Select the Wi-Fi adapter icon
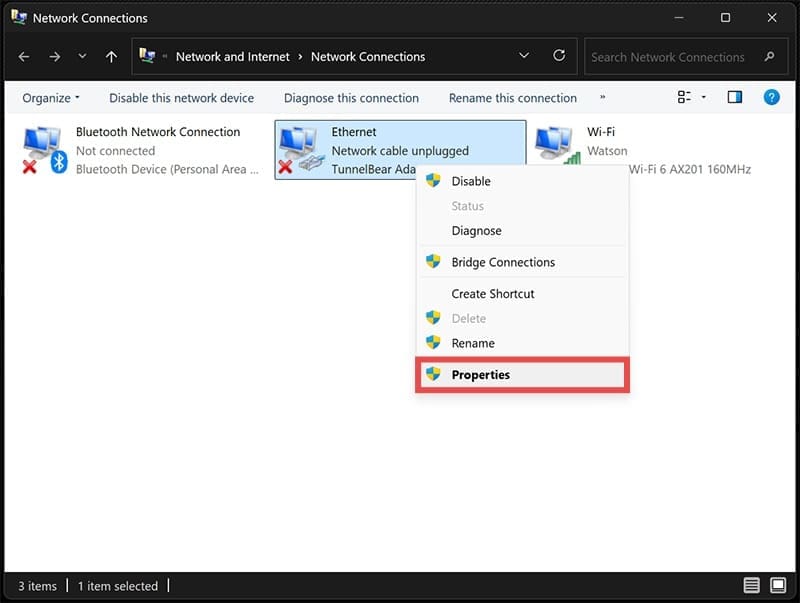The image size is (800, 603). 558,146
